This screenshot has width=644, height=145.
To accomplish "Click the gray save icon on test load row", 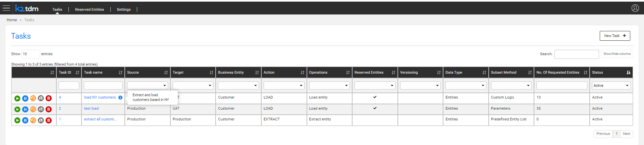I will coord(41,109).
